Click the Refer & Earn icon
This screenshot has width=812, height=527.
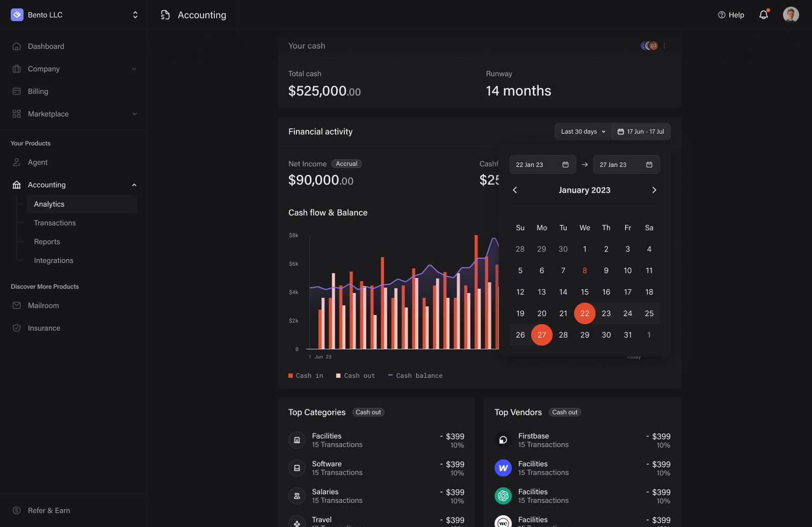pyautogui.click(x=17, y=510)
